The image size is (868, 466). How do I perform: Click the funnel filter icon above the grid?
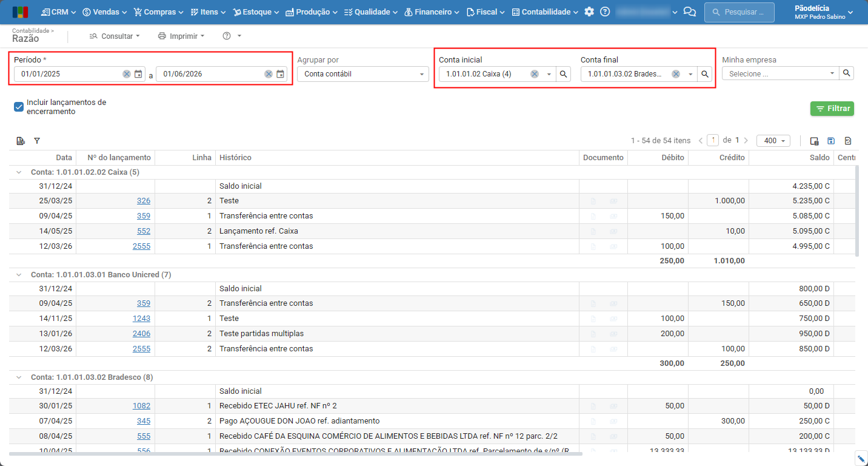coord(37,141)
